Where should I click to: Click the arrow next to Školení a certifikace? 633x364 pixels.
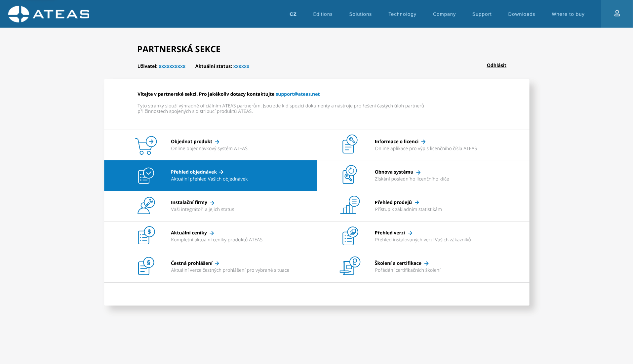click(x=426, y=263)
